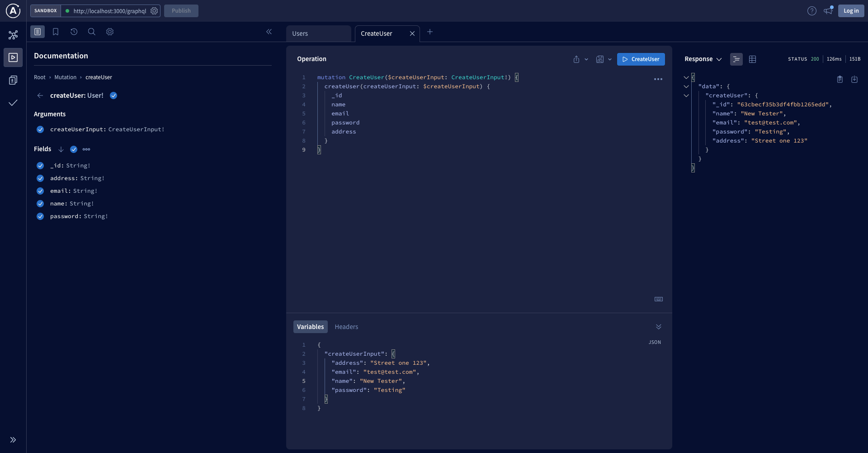868x453 pixels.
Task: Collapse the Variables panel chevron
Action: (x=658, y=327)
